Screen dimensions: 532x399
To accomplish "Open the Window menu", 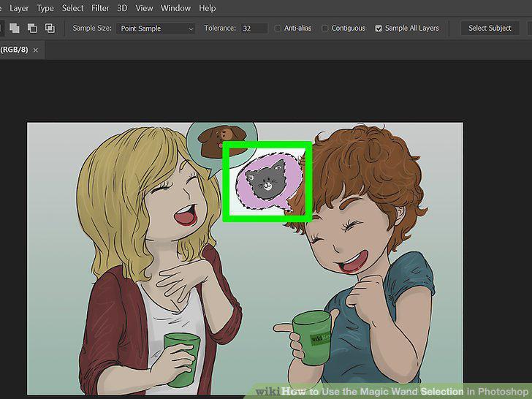I will click(x=175, y=8).
